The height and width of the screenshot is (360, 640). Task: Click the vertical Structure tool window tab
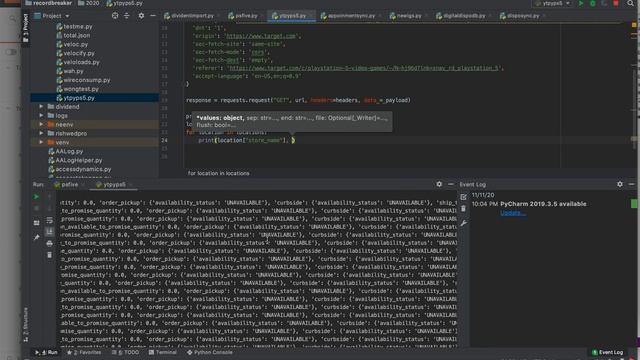pyautogui.click(x=25, y=324)
